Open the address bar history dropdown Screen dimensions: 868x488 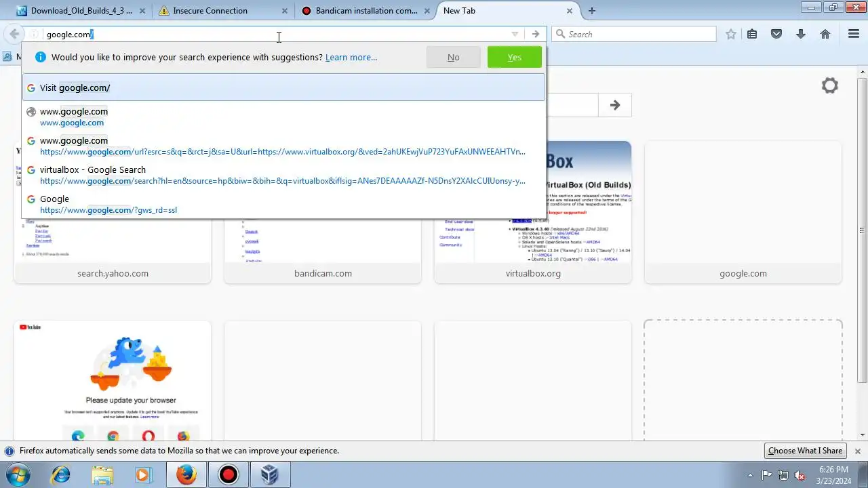coord(515,34)
